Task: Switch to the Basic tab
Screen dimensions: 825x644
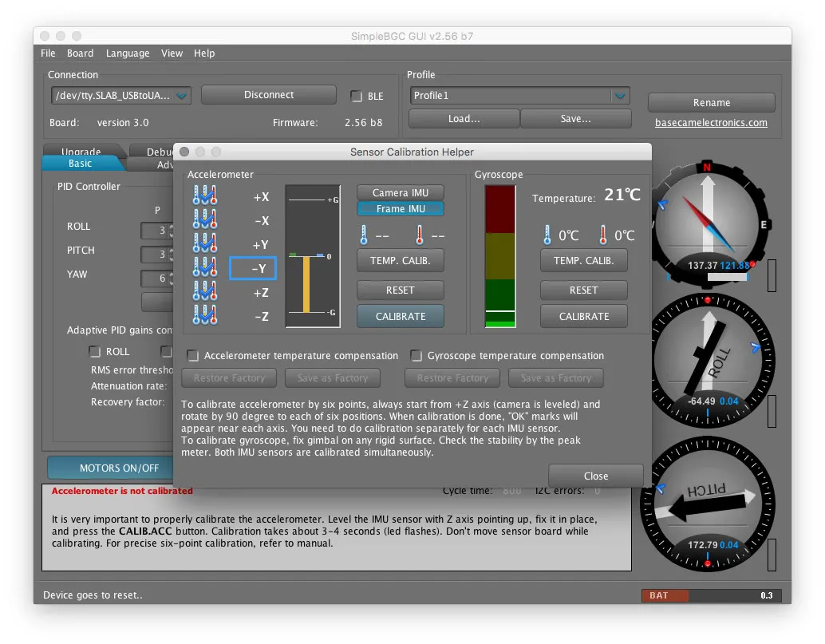Action: 80,164
